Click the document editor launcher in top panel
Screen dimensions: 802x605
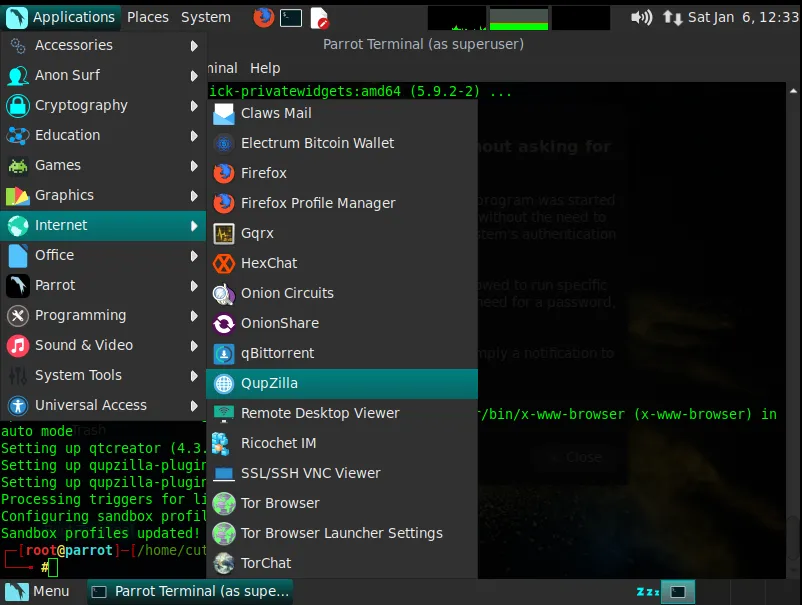(x=319, y=18)
